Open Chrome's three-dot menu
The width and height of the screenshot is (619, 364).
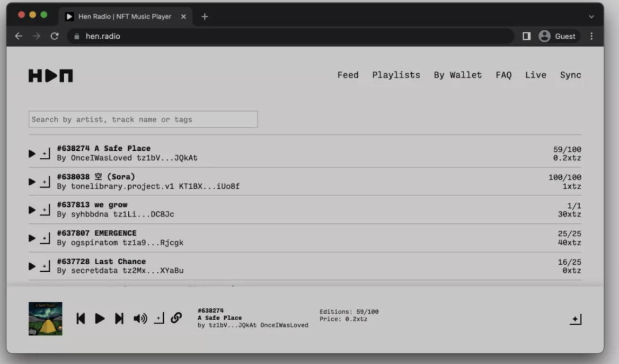point(592,36)
